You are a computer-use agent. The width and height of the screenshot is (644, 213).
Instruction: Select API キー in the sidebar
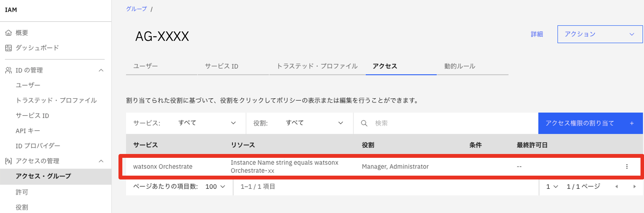point(28,131)
